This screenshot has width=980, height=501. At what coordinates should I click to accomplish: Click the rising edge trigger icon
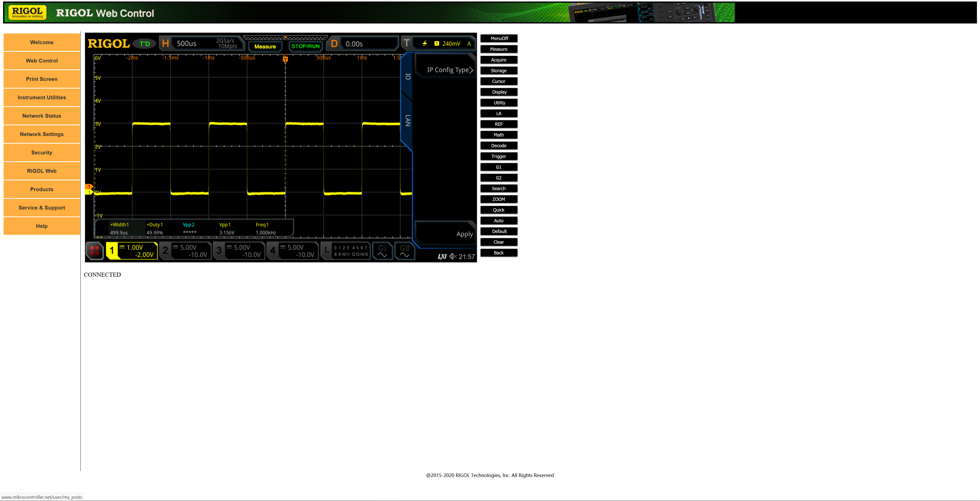(425, 43)
